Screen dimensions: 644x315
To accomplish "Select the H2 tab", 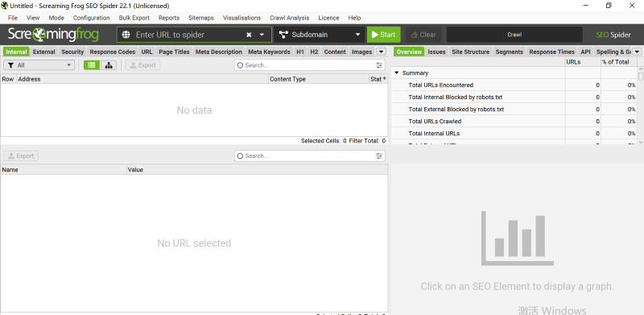I will (x=314, y=52).
